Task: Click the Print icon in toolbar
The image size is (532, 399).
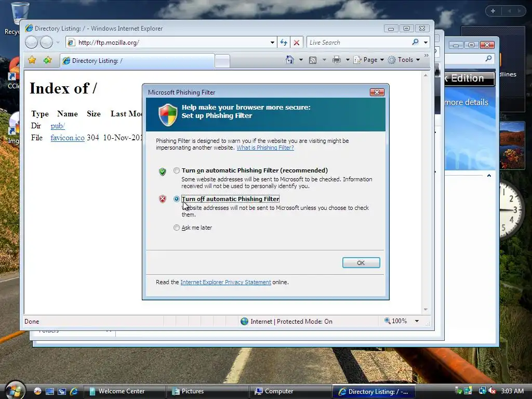Action: tap(337, 60)
